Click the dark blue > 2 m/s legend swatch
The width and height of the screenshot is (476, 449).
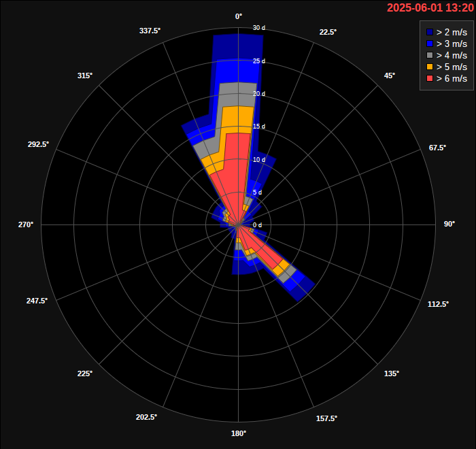[430, 32]
